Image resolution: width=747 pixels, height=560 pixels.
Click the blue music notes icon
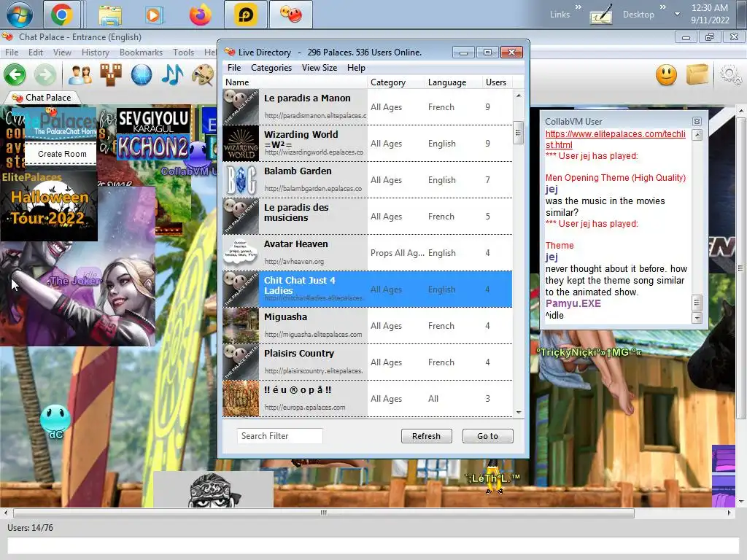172,75
